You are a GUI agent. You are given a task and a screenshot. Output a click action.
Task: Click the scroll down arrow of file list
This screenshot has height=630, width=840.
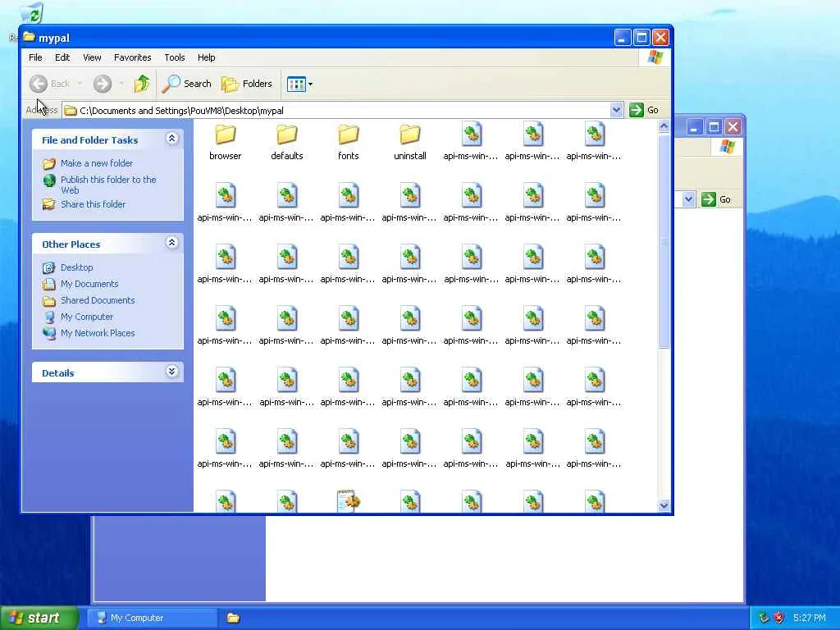pos(664,505)
